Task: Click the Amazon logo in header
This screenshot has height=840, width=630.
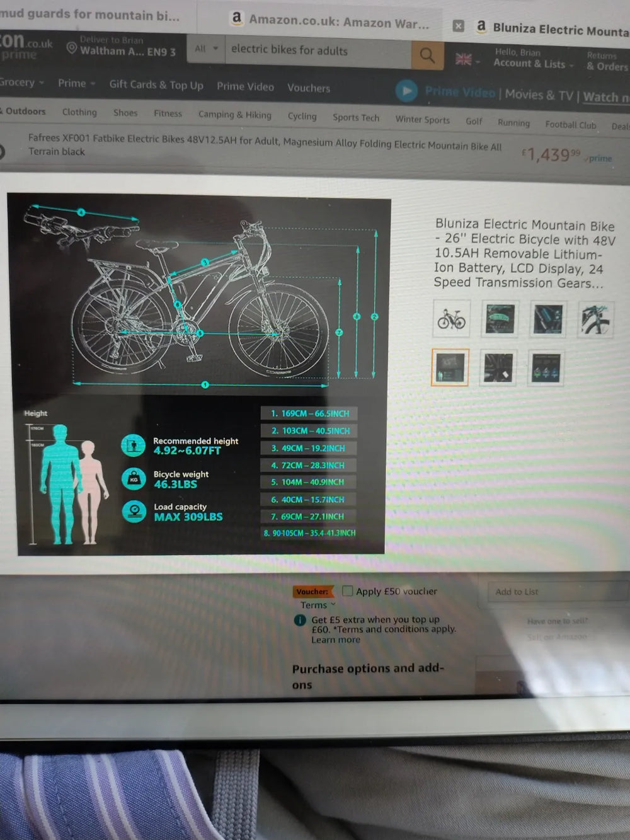Action: [26, 46]
